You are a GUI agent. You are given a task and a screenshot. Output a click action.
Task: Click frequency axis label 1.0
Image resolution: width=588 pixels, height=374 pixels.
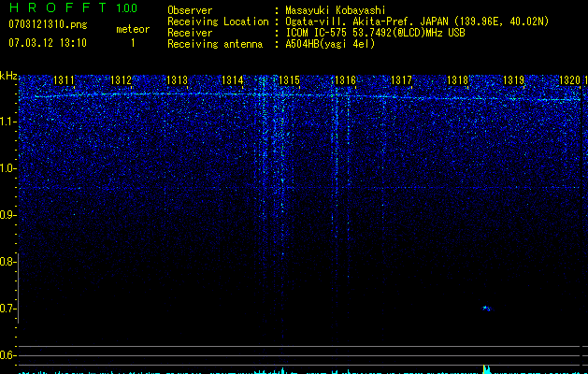point(7,168)
